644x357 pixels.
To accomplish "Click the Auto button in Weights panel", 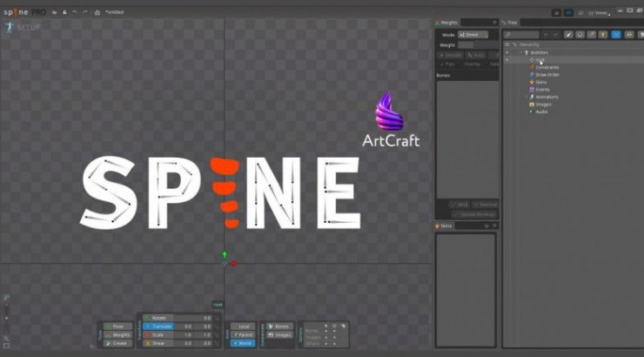I will pos(476,55).
